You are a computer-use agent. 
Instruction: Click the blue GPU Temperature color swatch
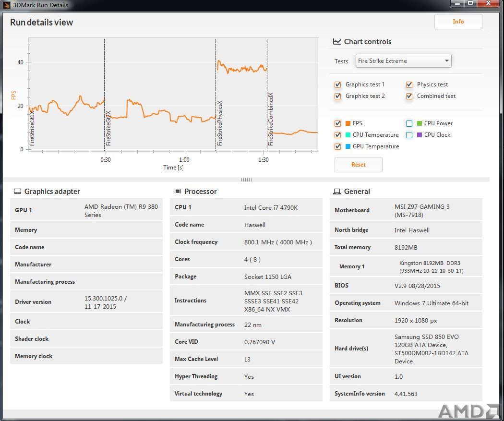coord(348,146)
